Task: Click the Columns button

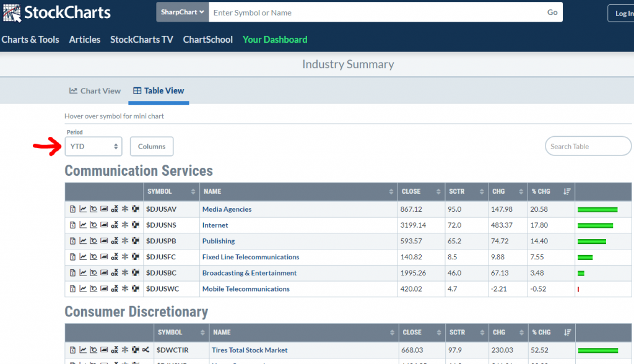Action: [x=152, y=147]
